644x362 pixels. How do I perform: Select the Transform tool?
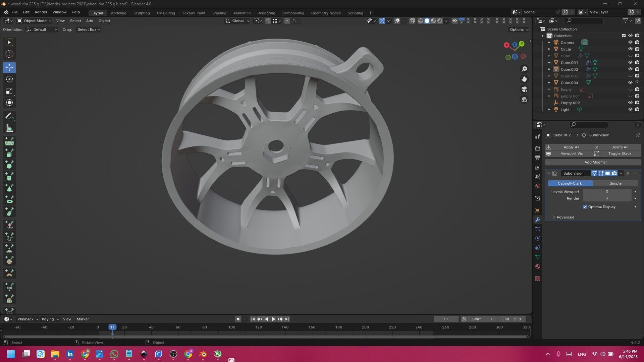coord(9,103)
